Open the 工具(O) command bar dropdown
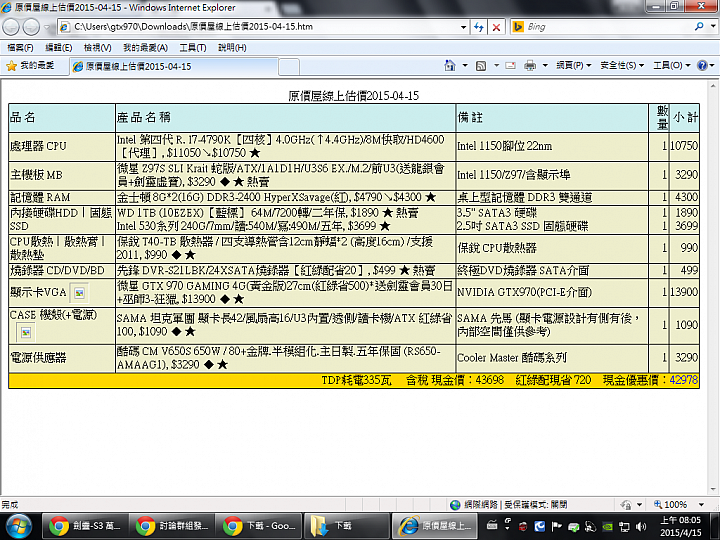Screen dimensions: 720x540 click(672, 66)
